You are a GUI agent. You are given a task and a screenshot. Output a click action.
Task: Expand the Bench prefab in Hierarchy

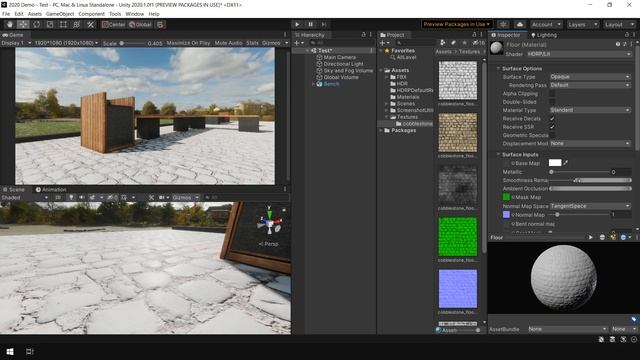click(313, 84)
